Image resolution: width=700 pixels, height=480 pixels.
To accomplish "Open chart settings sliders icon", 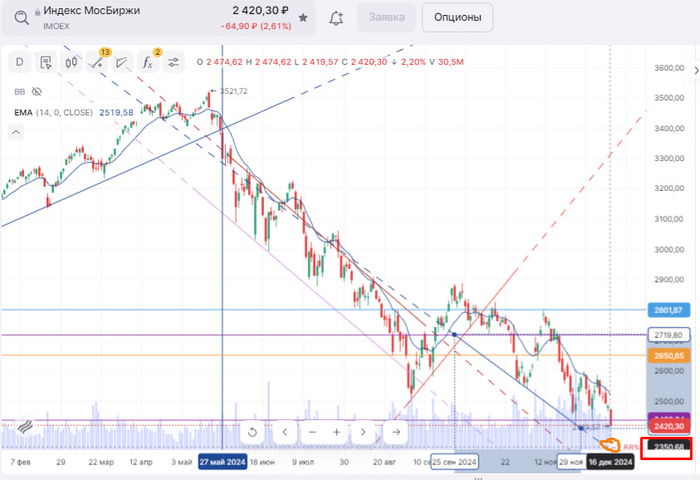I will [x=173, y=63].
